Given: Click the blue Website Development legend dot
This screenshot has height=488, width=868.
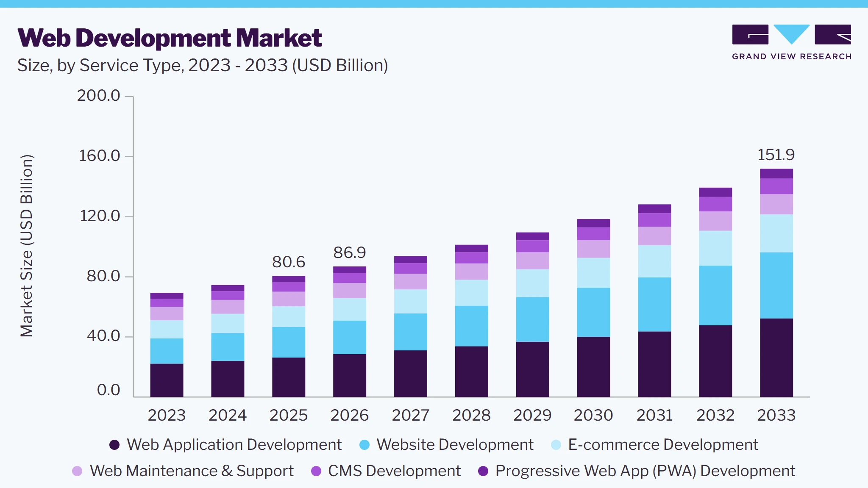Looking at the screenshot, I should click(364, 445).
